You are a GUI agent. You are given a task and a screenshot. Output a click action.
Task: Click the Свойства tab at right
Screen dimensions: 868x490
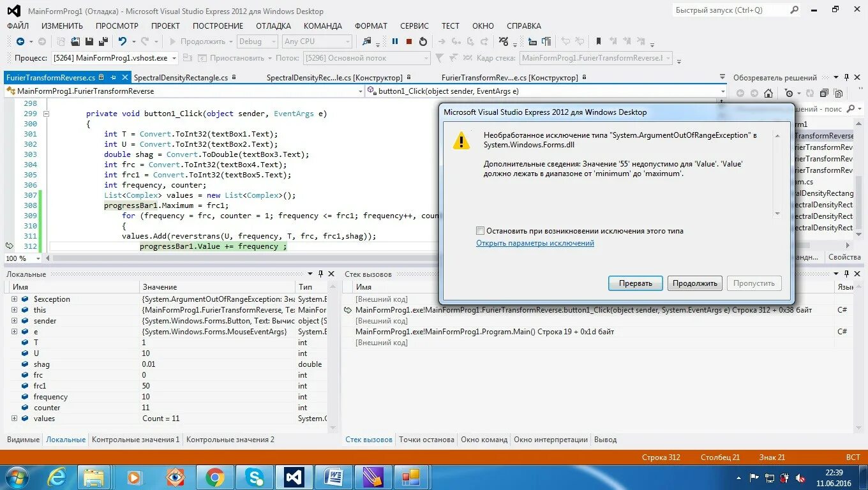tap(844, 257)
